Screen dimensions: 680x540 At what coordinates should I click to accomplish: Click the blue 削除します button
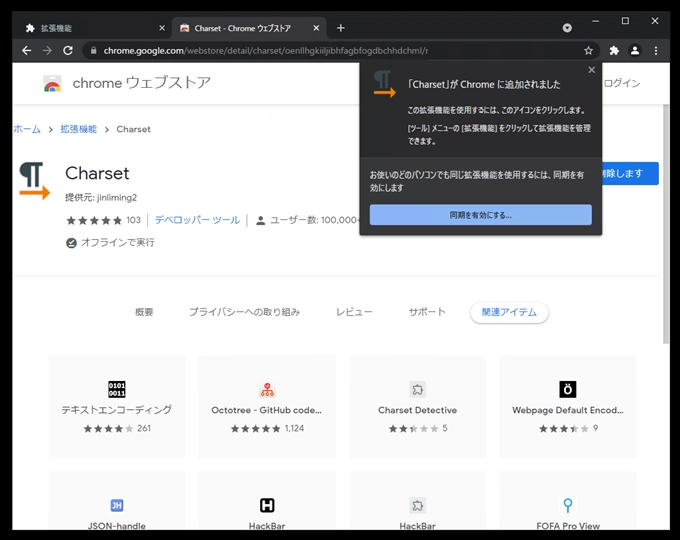[630, 173]
